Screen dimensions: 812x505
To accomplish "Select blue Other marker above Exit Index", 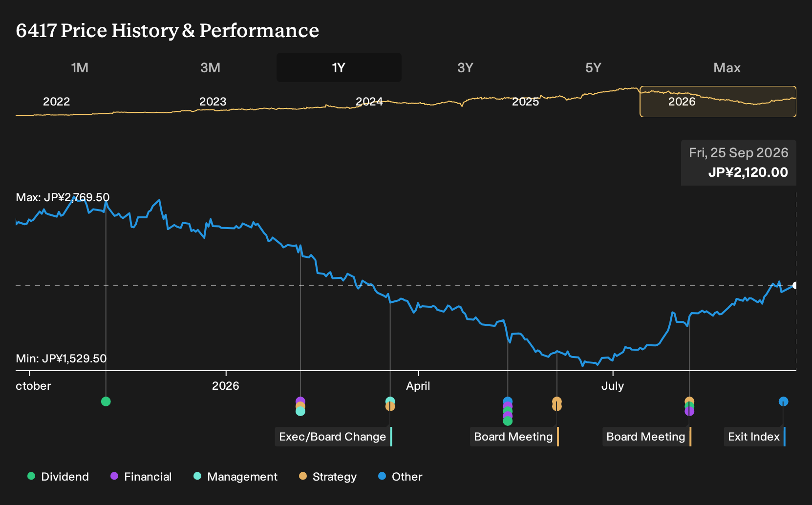I will point(784,401).
